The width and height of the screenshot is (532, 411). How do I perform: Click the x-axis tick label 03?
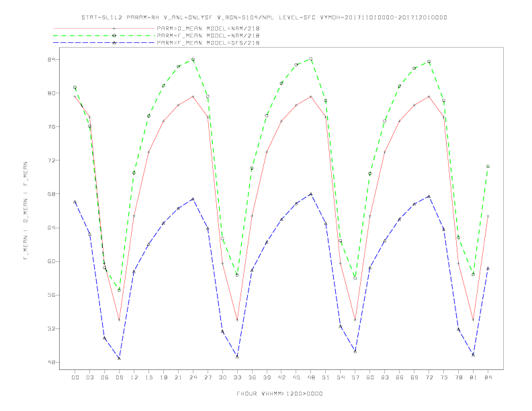click(x=89, y=377)
